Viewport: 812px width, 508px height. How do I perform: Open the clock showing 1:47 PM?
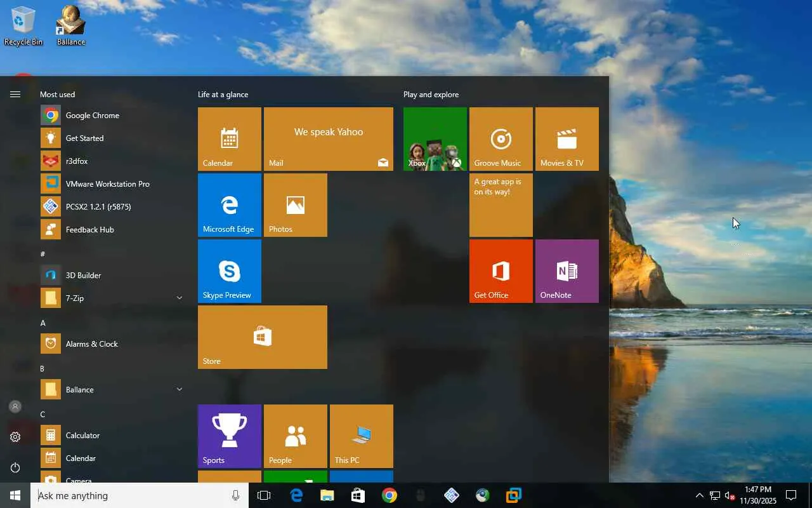[757, 495]
